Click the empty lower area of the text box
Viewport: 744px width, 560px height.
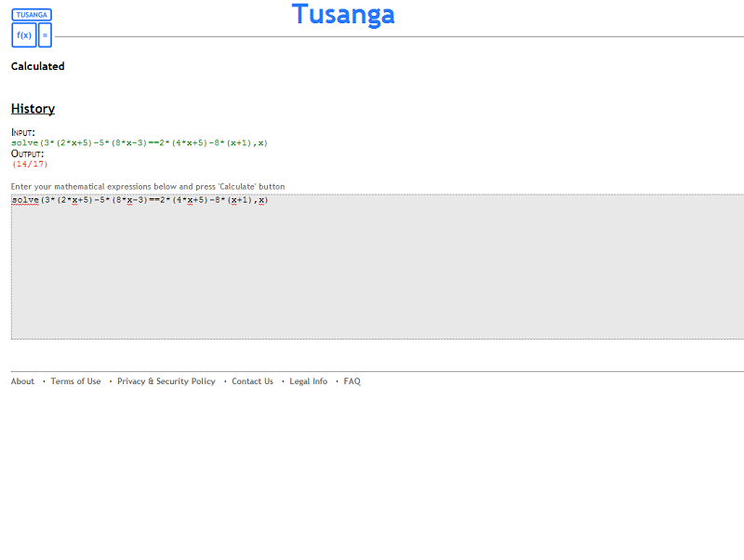click(372, 307)
